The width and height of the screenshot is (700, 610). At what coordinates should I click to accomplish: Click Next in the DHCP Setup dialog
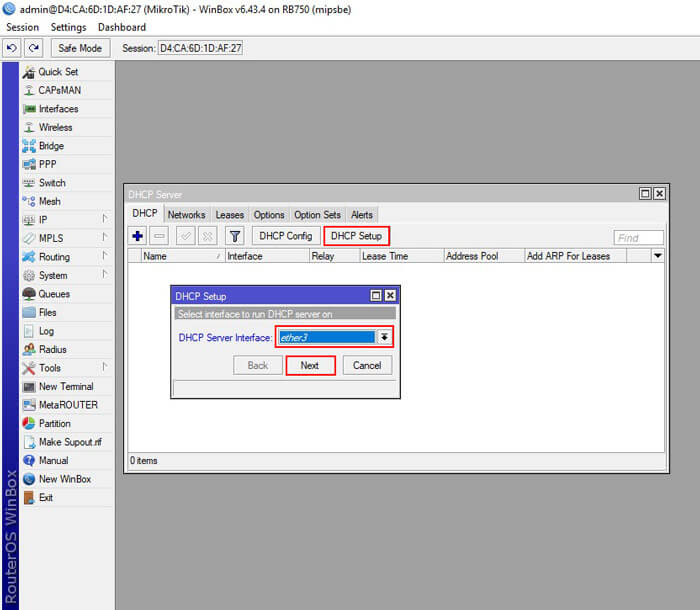[x=310, y=365]
